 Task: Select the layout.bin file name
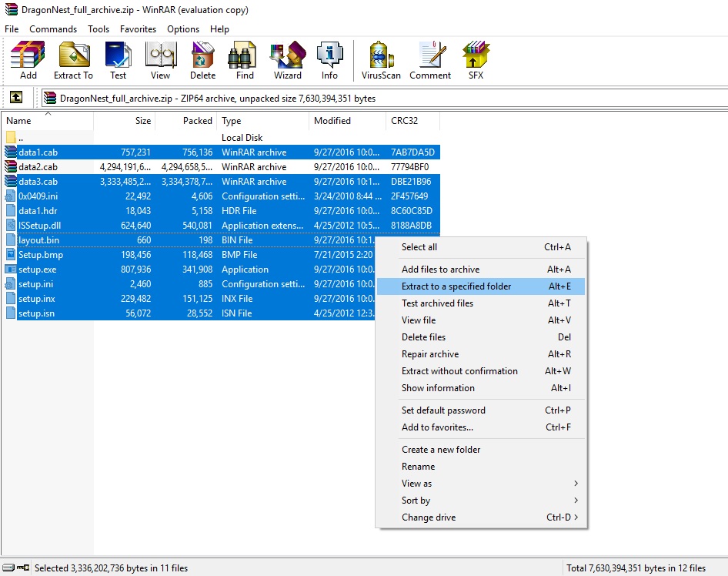pos(39,240)
